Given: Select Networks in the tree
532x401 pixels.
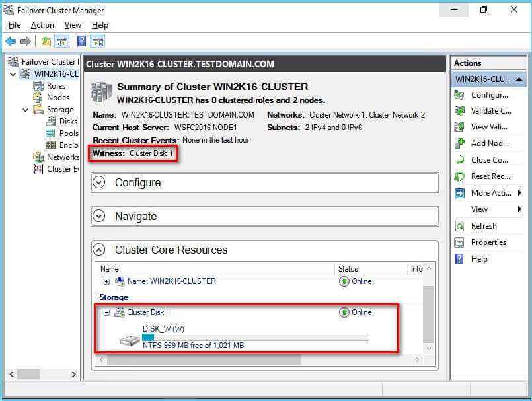Looking at the screenshot, I should (63, 157).
